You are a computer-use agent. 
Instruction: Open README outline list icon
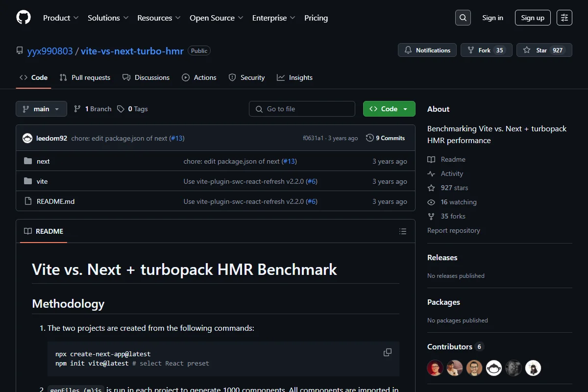(x=403, y=231)
